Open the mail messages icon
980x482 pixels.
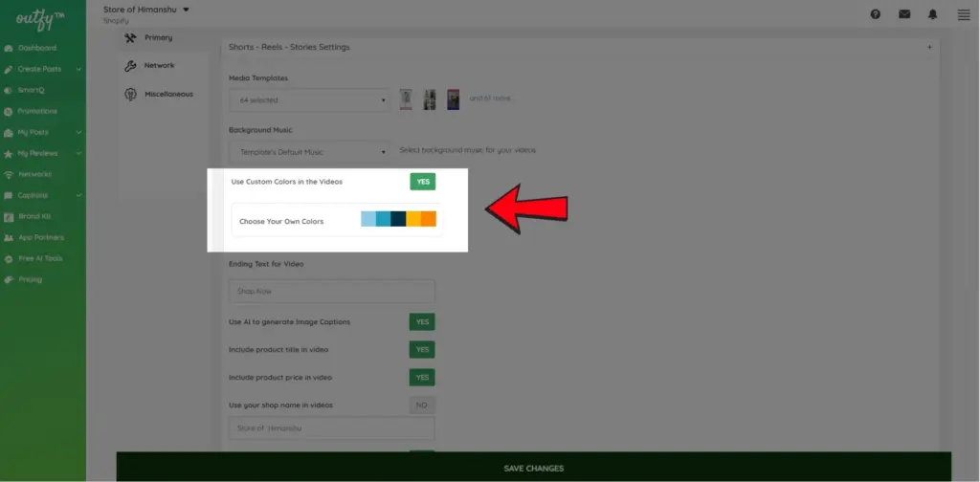[904, 14]
